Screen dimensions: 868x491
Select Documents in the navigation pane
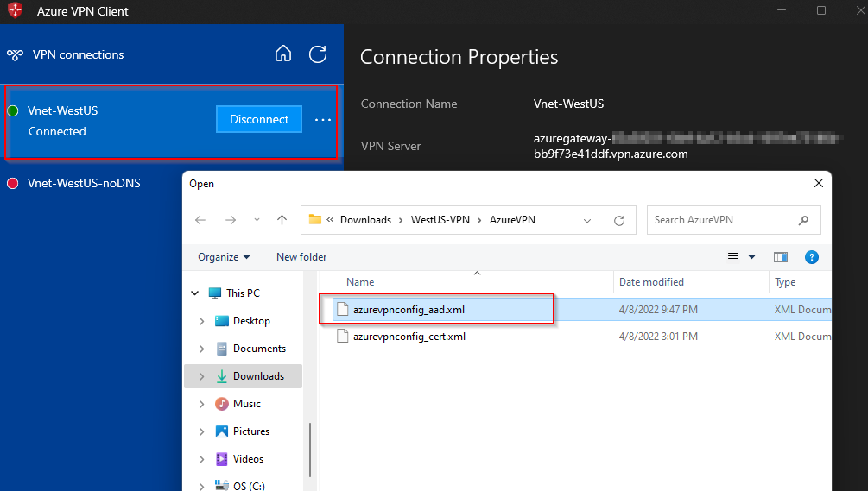259,349
